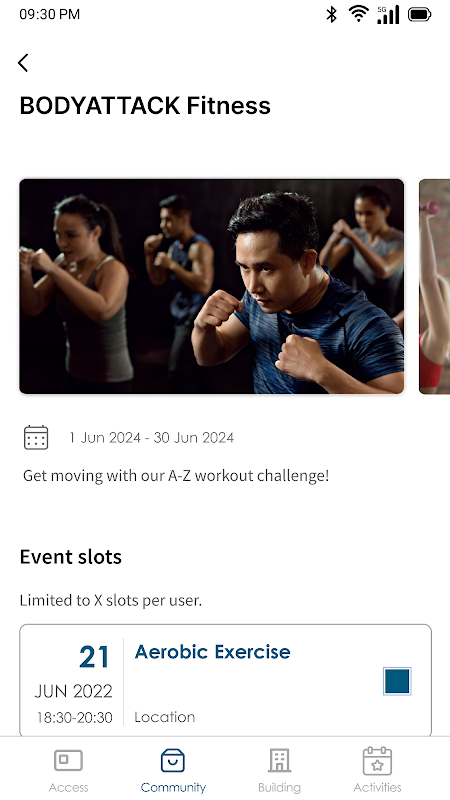Tap the calendar icon beside event dates
The width and height of the screenshot is (450, 800).
[36, 437]
